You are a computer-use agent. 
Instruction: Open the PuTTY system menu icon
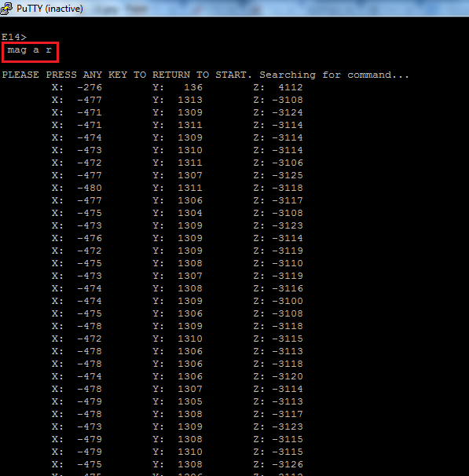coord(6,8)
